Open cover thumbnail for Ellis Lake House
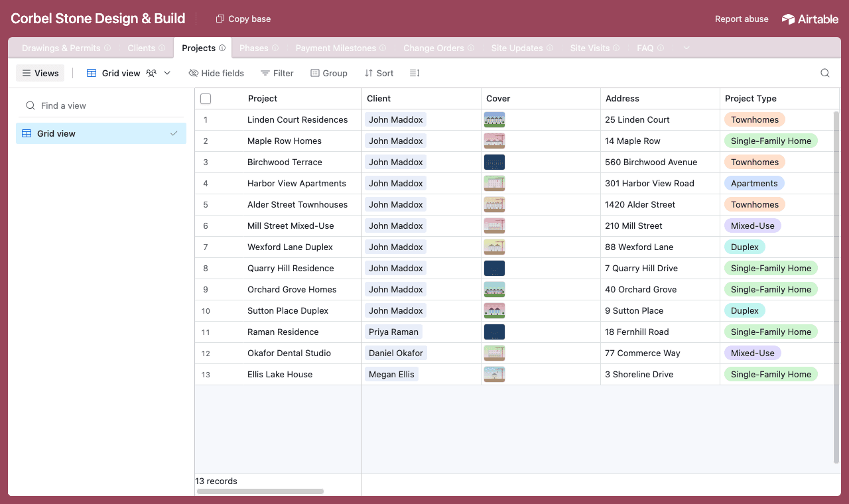This screenshot has width=849, height=504. 494,375
